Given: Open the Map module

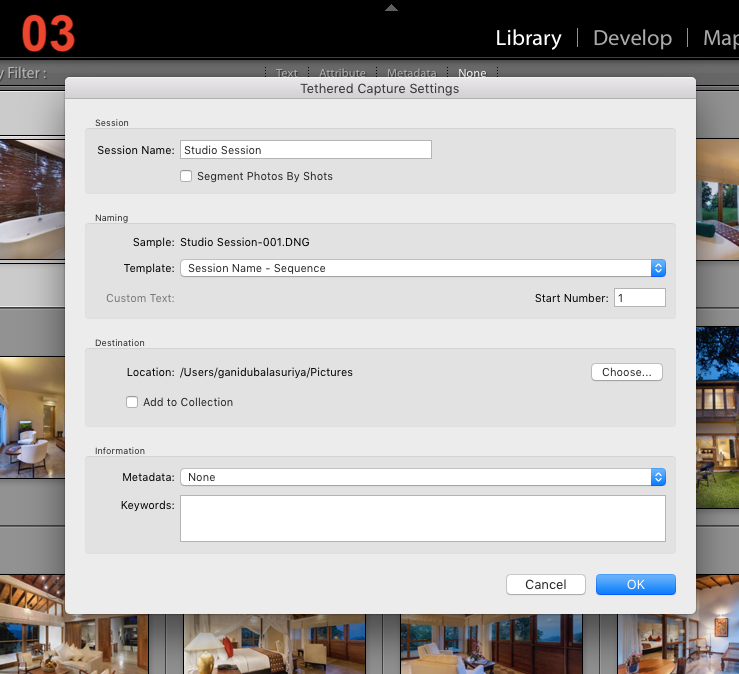Looking at the screenshot, I should click(x=721, y=38).
